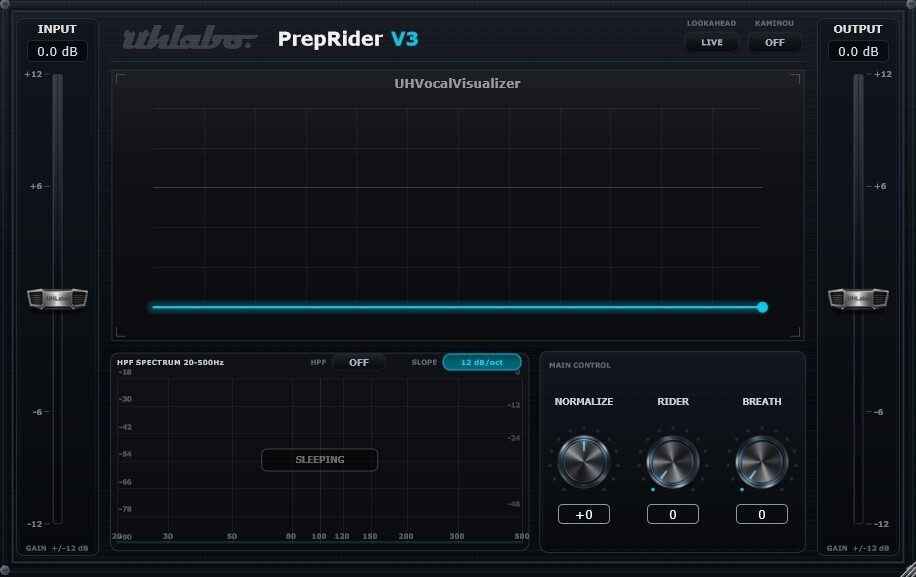This screenshot has width=916, height=577.
Task: Enable the HPF OFF toggle
Action: (x=359, y=363)
